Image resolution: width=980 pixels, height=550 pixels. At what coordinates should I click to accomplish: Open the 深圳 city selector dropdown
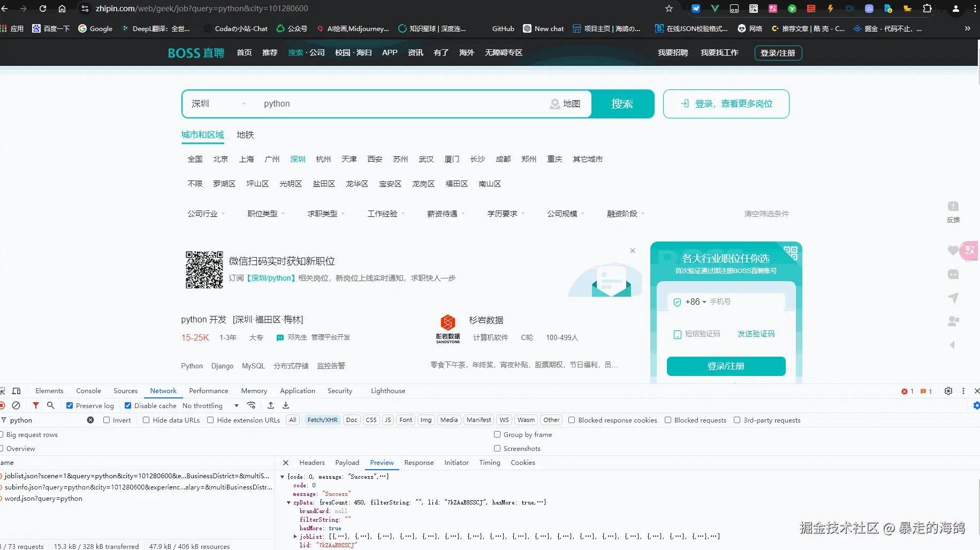click(x=218, y=104)
